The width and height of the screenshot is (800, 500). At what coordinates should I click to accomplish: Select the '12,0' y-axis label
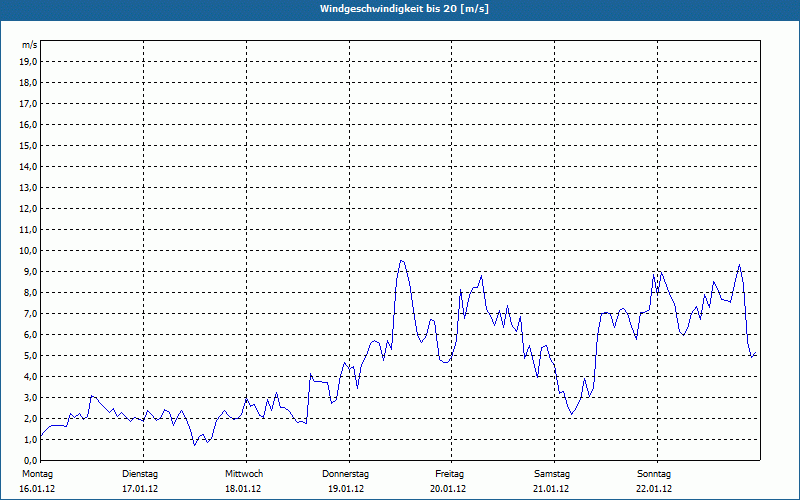(x=28, y=209)
